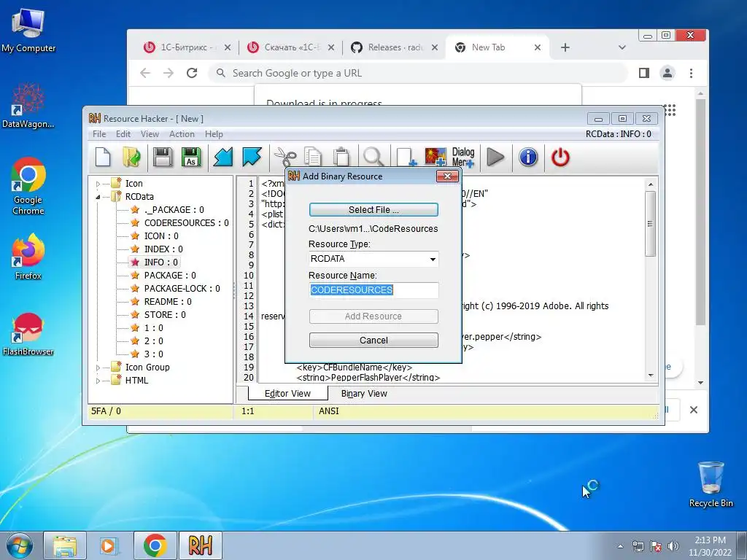Expand the HTML tree folder
Viewport: 747px width, 560px height.
(x=98, y=381)
